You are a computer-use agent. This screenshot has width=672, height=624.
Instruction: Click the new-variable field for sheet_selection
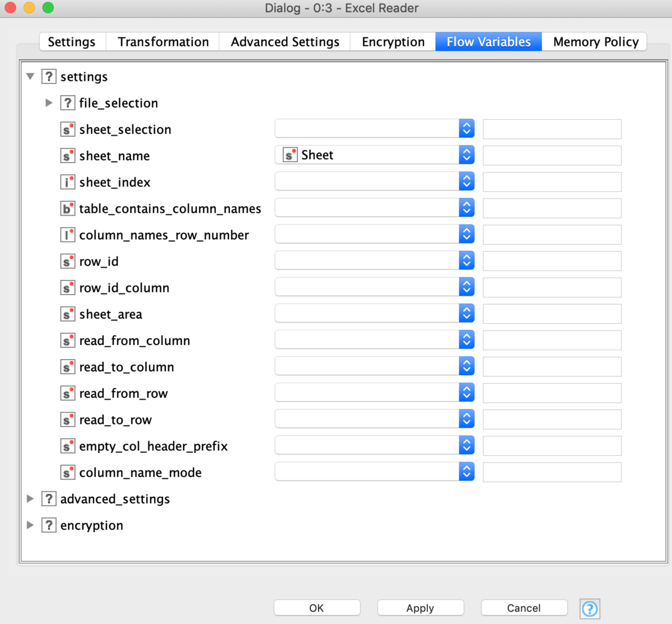coord(552,129)
